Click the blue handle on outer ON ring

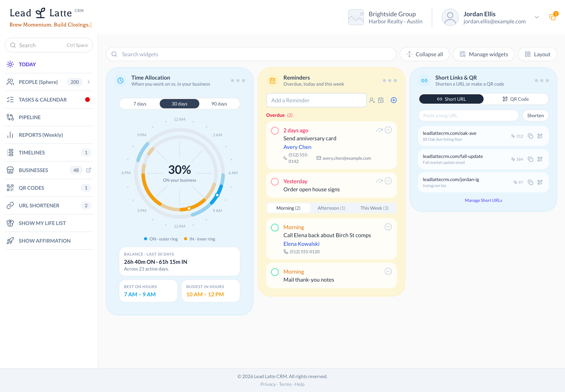(x=217, y=195)
